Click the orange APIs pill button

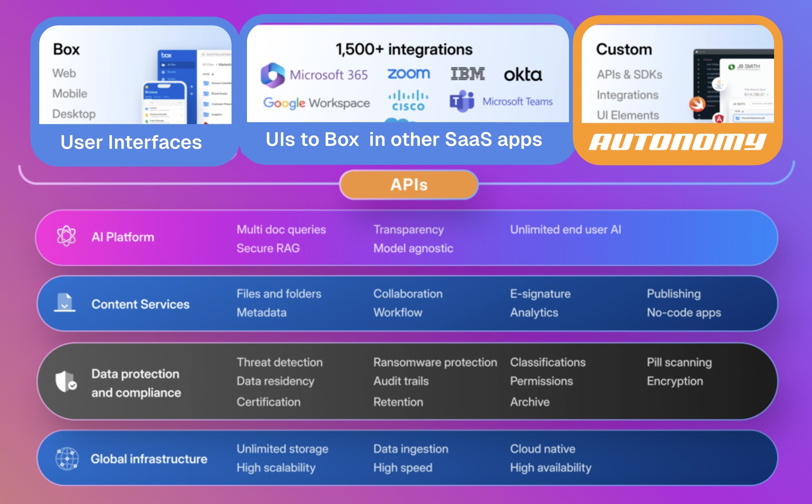(x=409, y=185)
